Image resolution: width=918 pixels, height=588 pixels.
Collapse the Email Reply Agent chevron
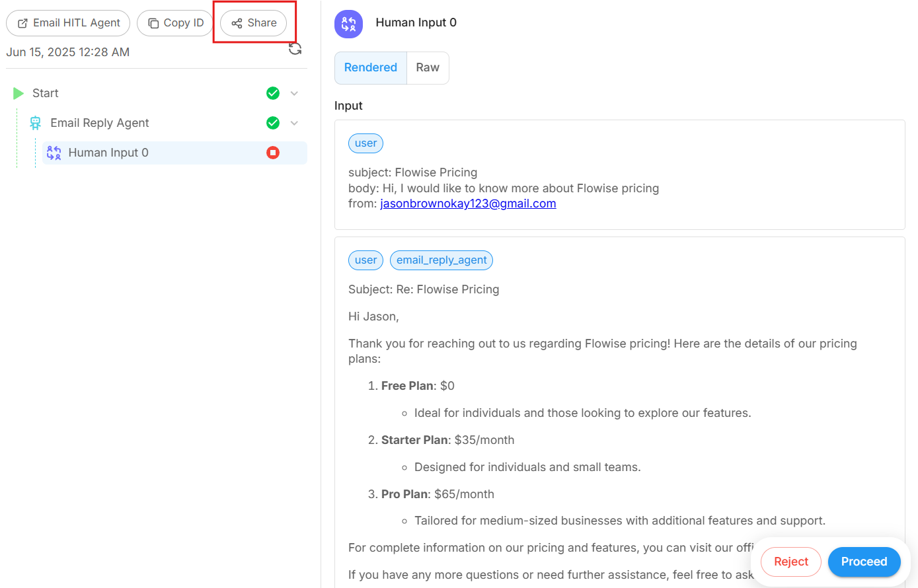[295, 123]
